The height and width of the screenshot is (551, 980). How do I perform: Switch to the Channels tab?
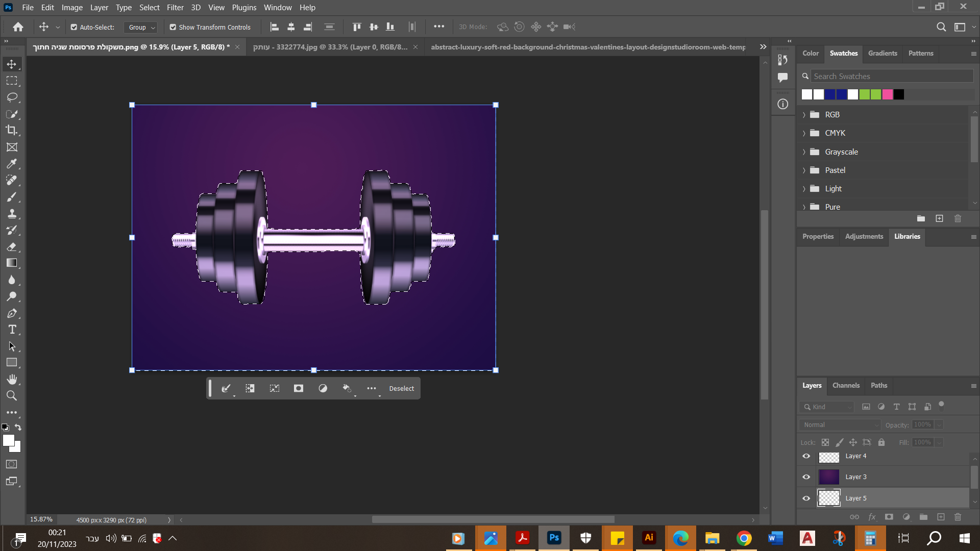pyautogui.click(x=846, y=386)
